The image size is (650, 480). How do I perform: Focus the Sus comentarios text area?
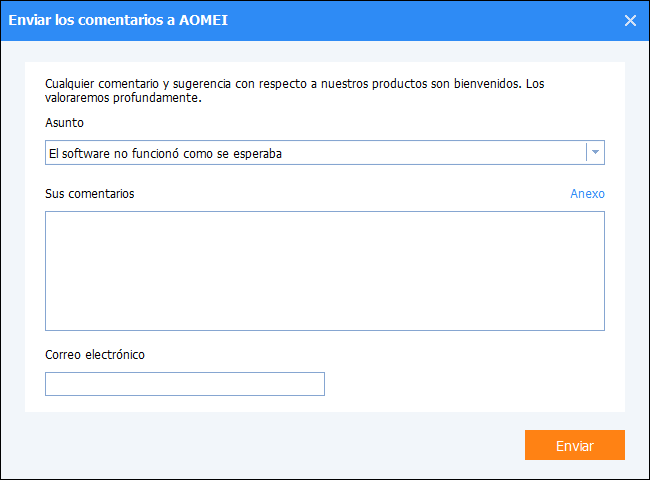pos(324,270)
